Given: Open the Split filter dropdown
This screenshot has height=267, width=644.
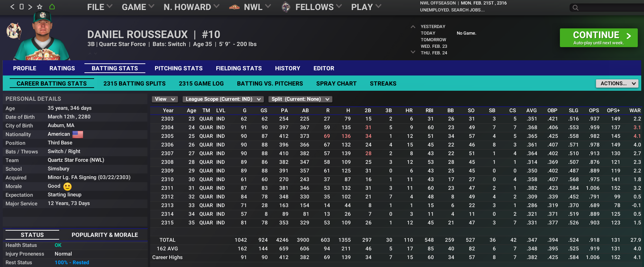Looking at the screenshot, I should pyautogui.click(x=300, y=99).
